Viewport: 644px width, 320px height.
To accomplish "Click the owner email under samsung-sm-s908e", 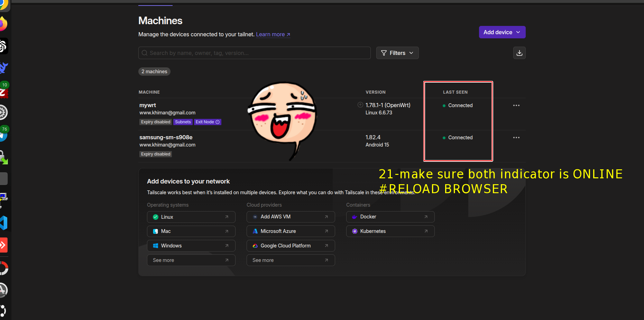I will [167, 145].
